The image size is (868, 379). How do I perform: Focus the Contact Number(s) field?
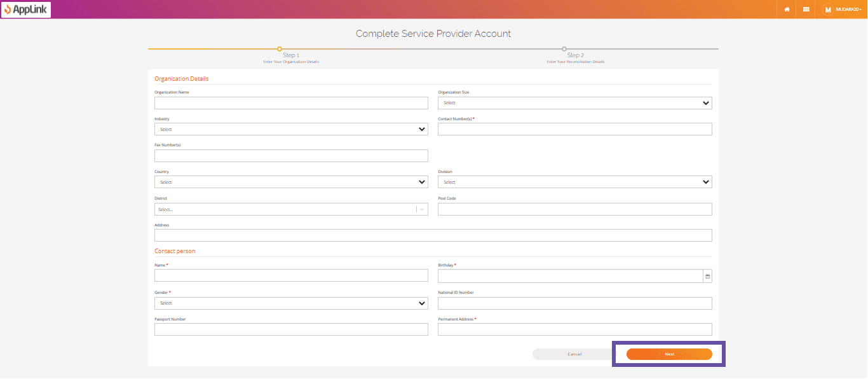[x=575, y=129]
